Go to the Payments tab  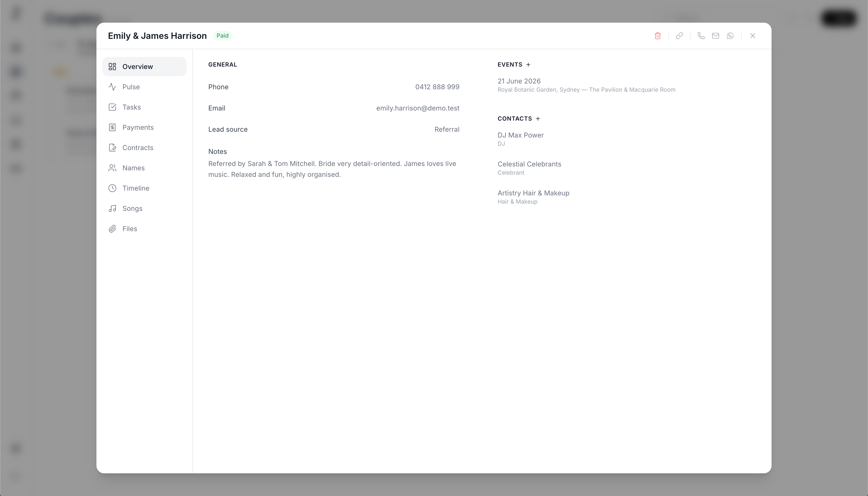tap(144, 127)
